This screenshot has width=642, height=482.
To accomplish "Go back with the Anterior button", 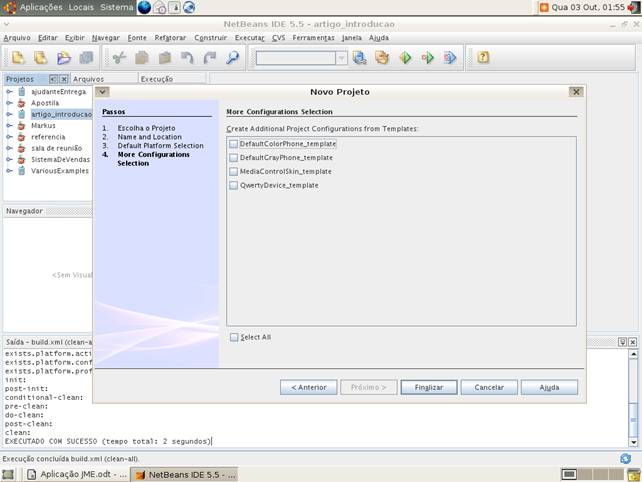I will point(308,387).
